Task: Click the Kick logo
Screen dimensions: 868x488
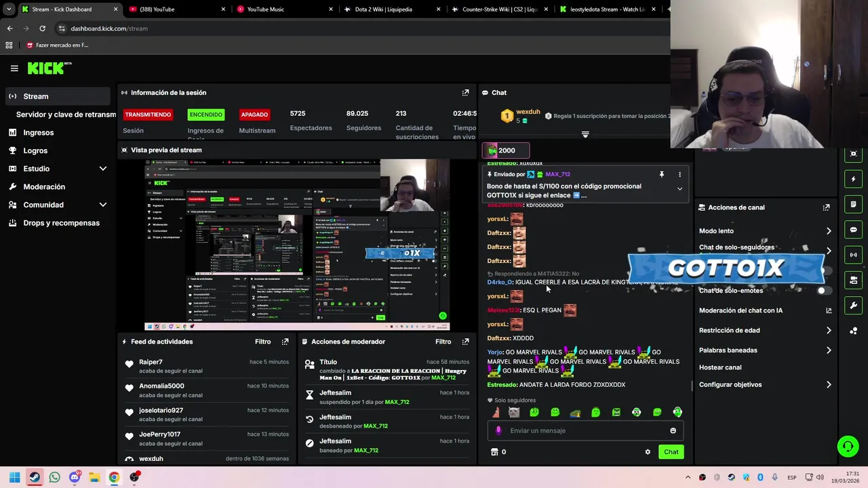Action: 49,68
